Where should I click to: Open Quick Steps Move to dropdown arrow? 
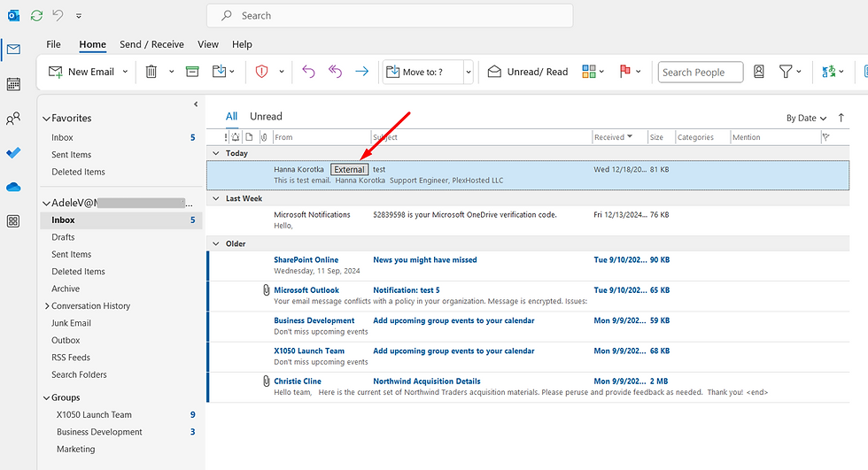469,72
